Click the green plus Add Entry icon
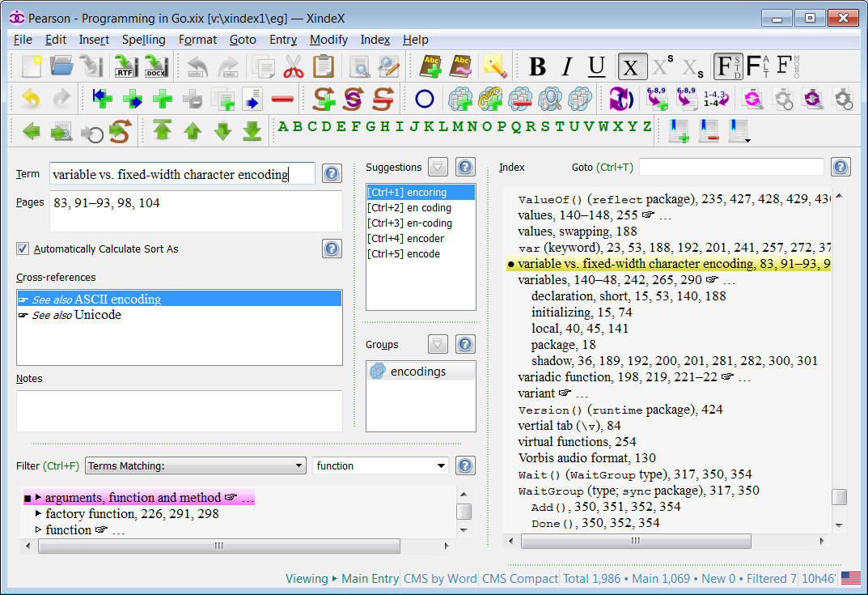 [163, 99]
